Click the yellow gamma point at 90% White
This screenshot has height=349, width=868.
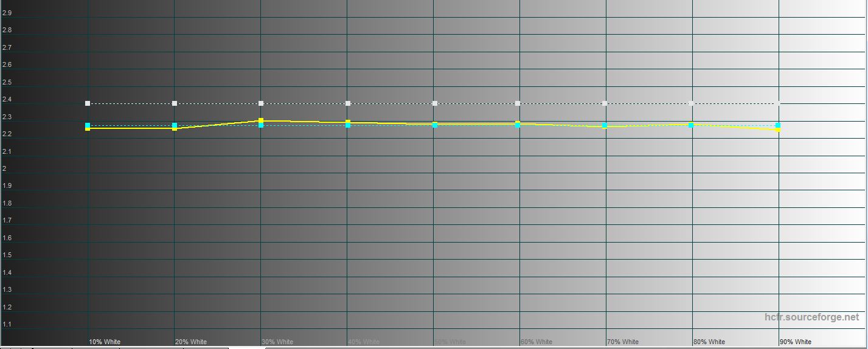(x=778, y=130)
